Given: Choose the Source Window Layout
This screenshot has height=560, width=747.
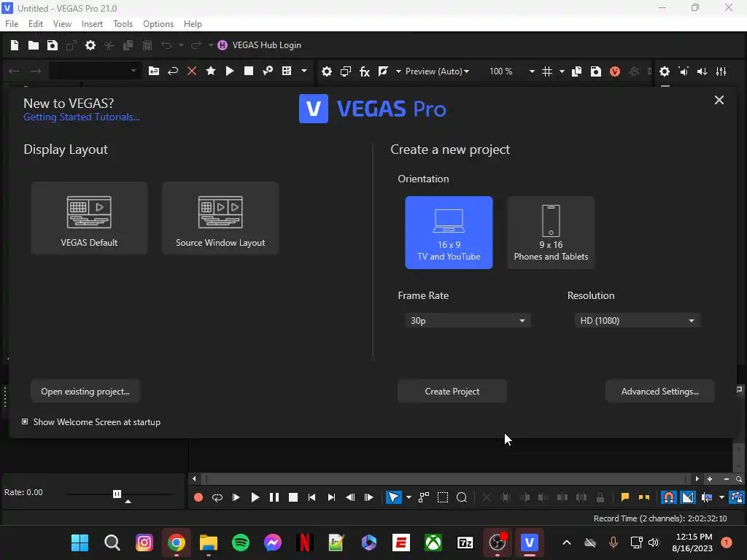Looking at the screenshot, I should [220, 218].
